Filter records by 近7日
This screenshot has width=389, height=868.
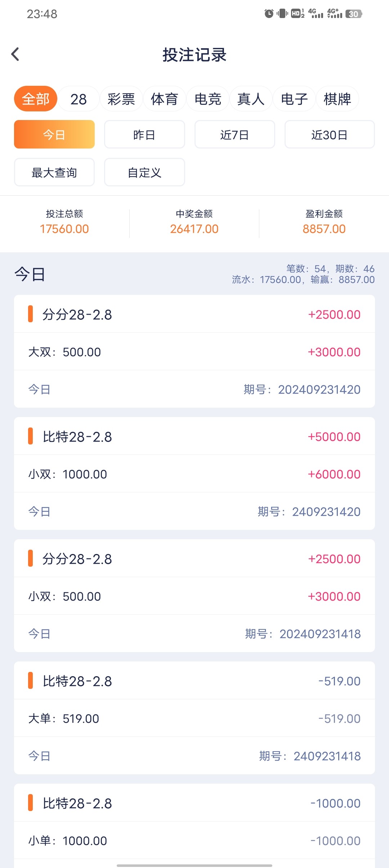(234, 134)
